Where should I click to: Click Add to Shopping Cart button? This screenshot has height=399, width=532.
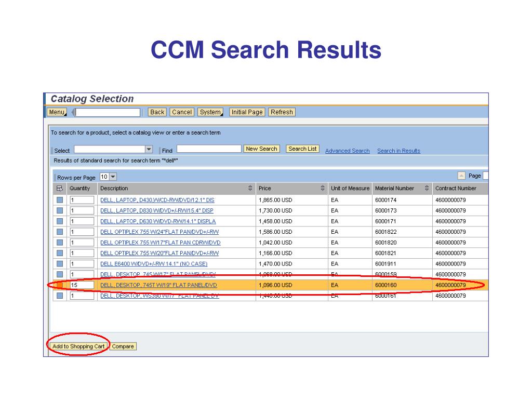[x=78, y=347]
